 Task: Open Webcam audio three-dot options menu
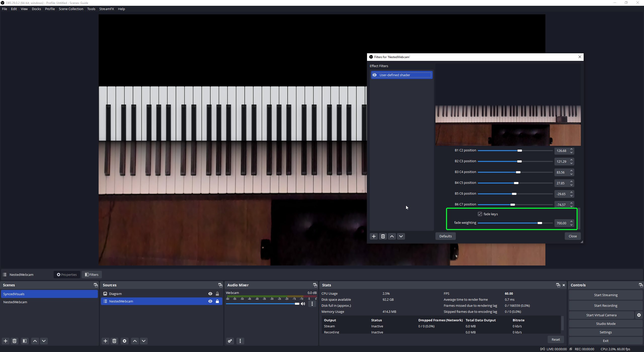(x=312, y=304)
